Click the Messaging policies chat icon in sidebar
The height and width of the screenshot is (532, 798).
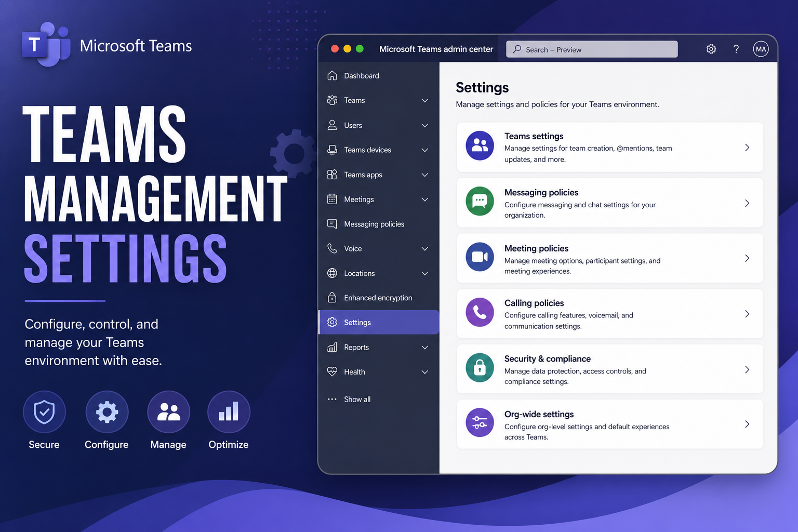point(332,224)
